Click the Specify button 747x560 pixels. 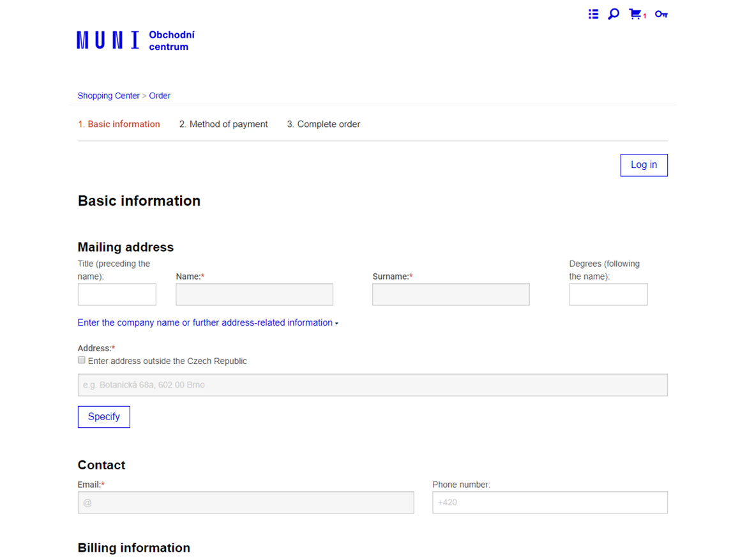(103, 416)
